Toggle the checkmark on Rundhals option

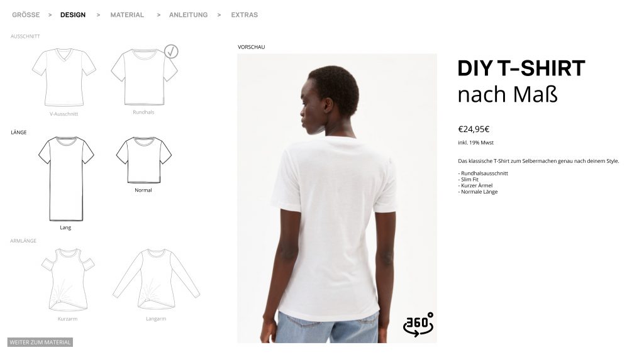171,52
